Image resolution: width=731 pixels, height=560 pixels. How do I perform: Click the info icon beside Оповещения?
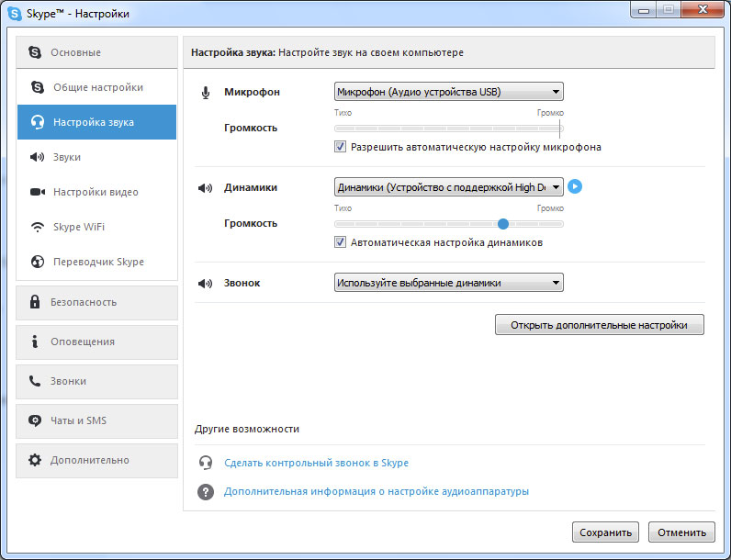[35, 341]
